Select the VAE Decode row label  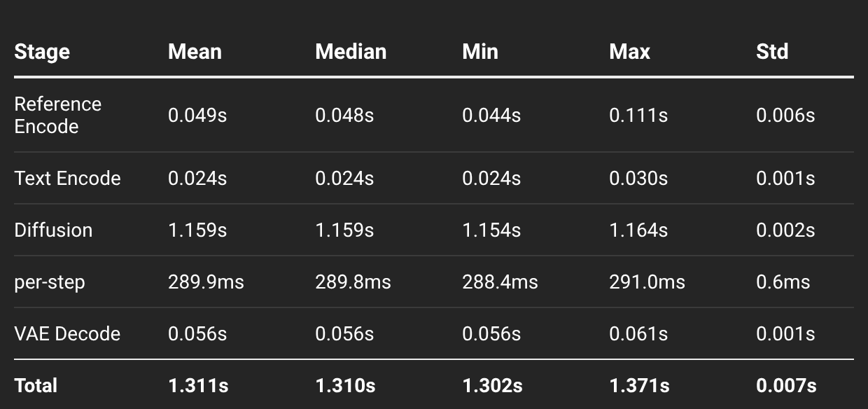[x=67, y=333]
